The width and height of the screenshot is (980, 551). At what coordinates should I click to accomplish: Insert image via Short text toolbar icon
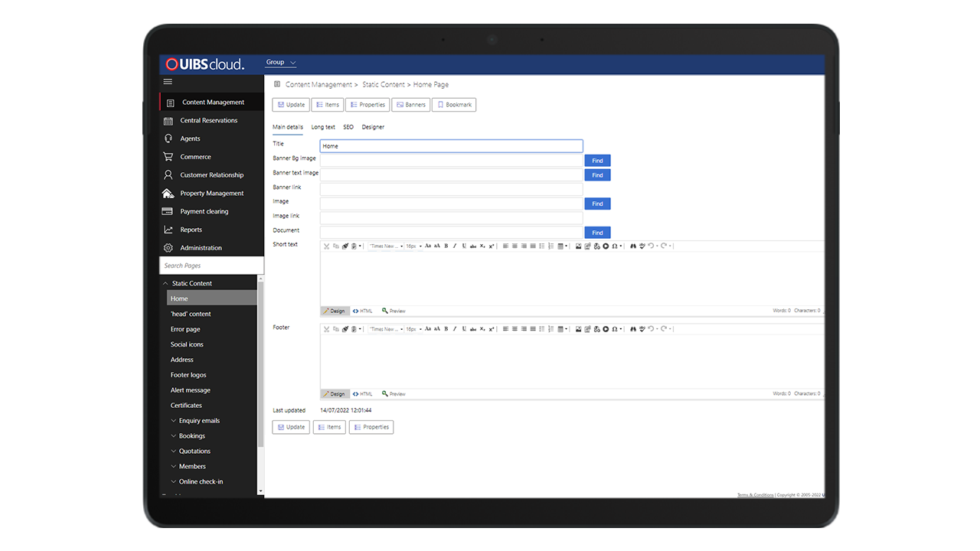click(x=578, y=246)
